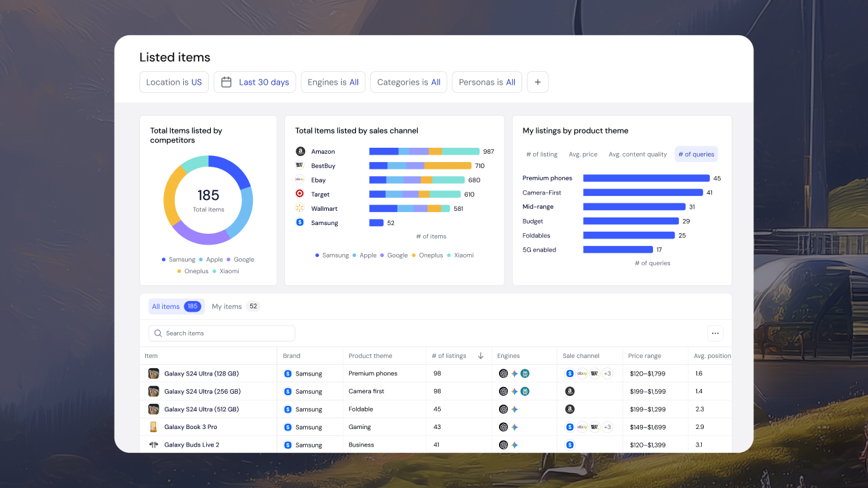Click the Samsung channel icon in the Gaming row
Screen dimensions: 868x488
click(x=570, y=427)
